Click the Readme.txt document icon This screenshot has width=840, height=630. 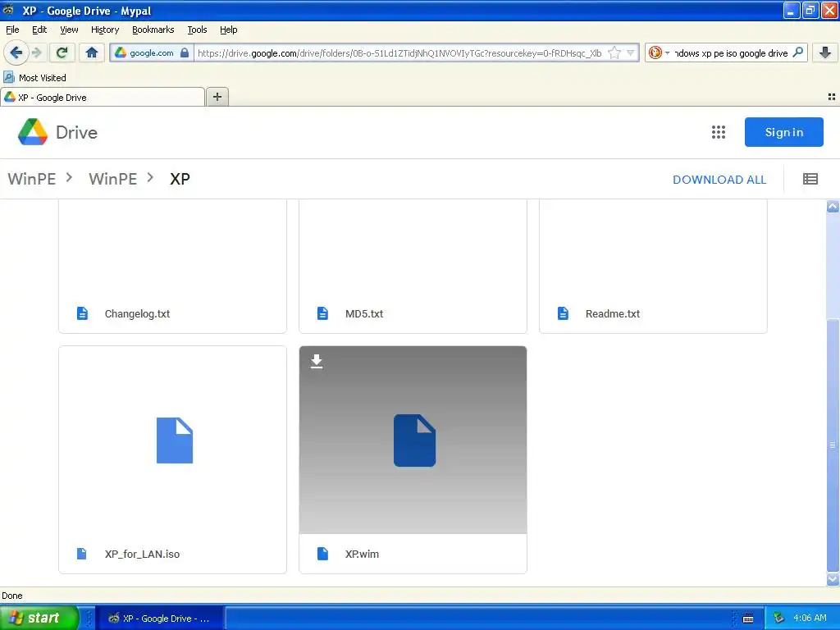click(563, 313)
